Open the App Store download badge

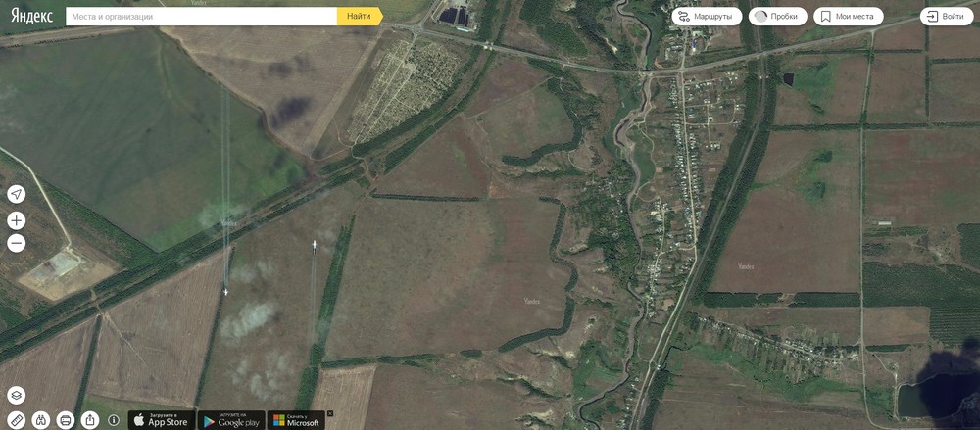tap(162, 420)
